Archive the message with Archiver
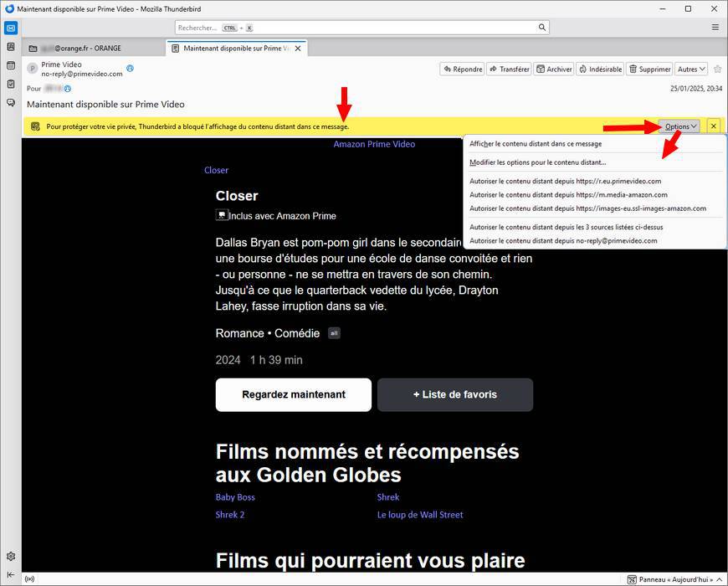Viewport: 728px width, 586px height. (553, 69)
